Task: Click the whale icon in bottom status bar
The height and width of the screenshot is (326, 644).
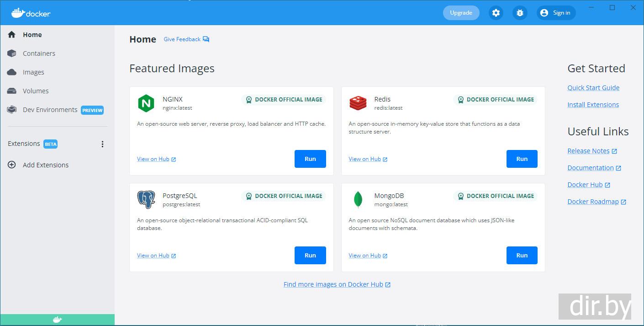Action: [x=57, y=320]
